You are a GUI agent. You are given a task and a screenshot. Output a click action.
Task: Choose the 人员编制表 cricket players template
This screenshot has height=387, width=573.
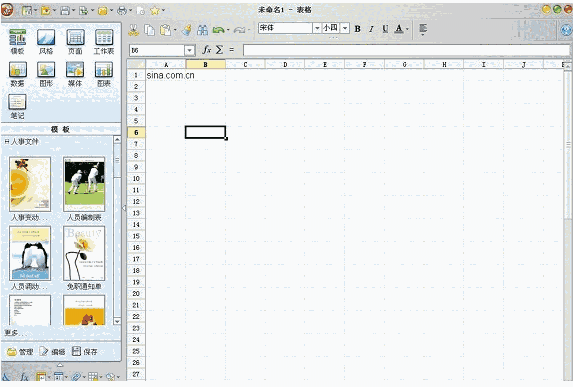pos(84,184)
